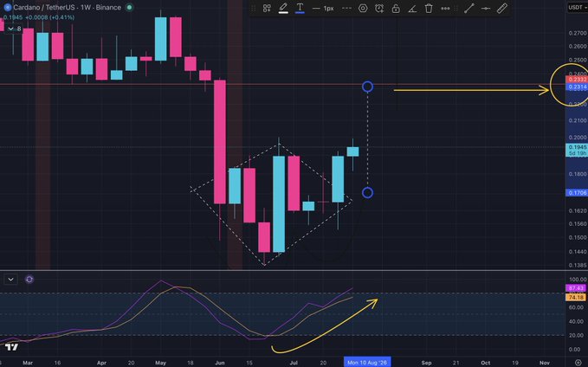Select the trend line tool
This screenshot has height=367, width=588.
(469, 8)
